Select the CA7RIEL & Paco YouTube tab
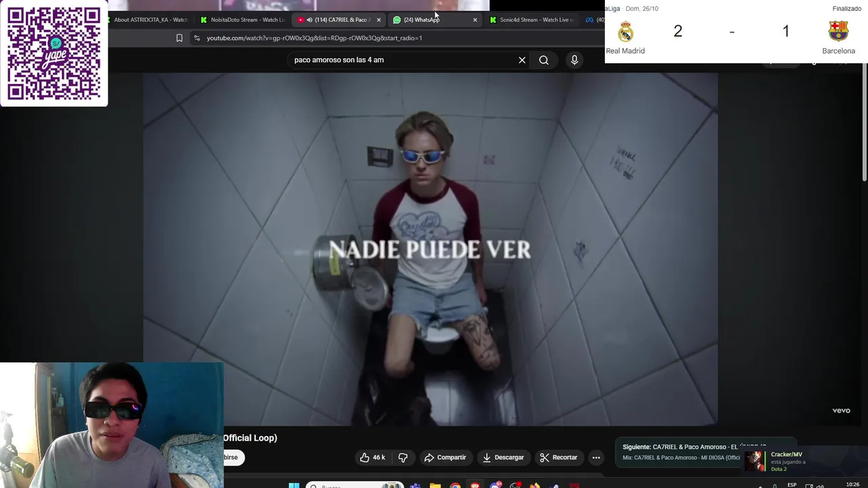 coord(338,20)
